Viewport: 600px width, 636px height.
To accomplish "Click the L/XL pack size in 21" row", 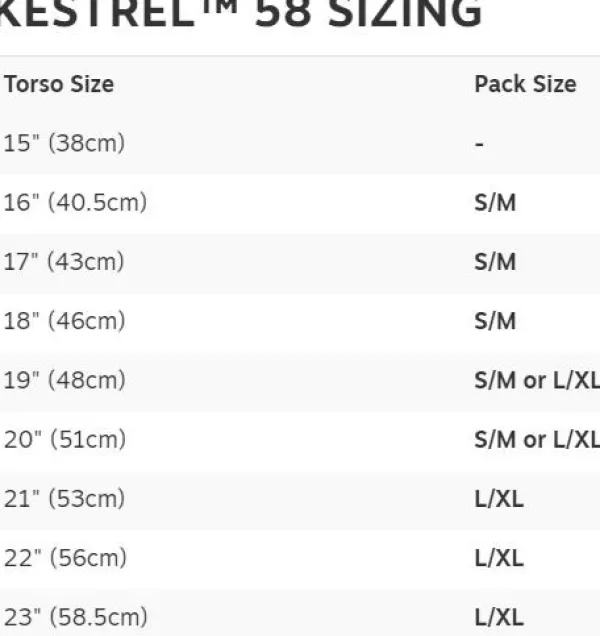I will (499, 499).
